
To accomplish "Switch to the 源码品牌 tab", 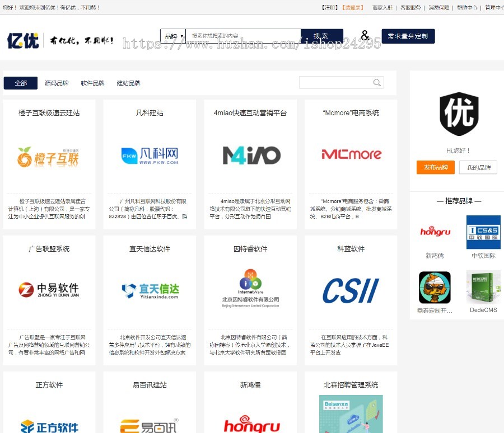I will [57, 82].
